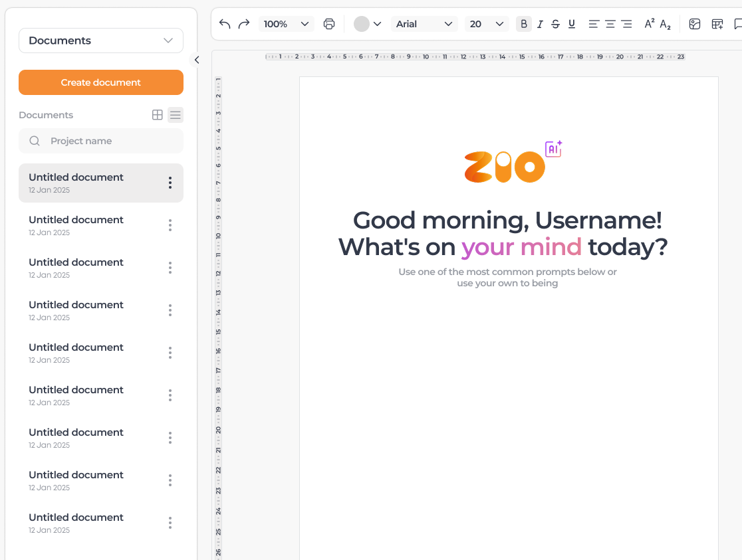The image size is (742, 560).
Task: Apply superscript formatting
Action: point(648,23)
